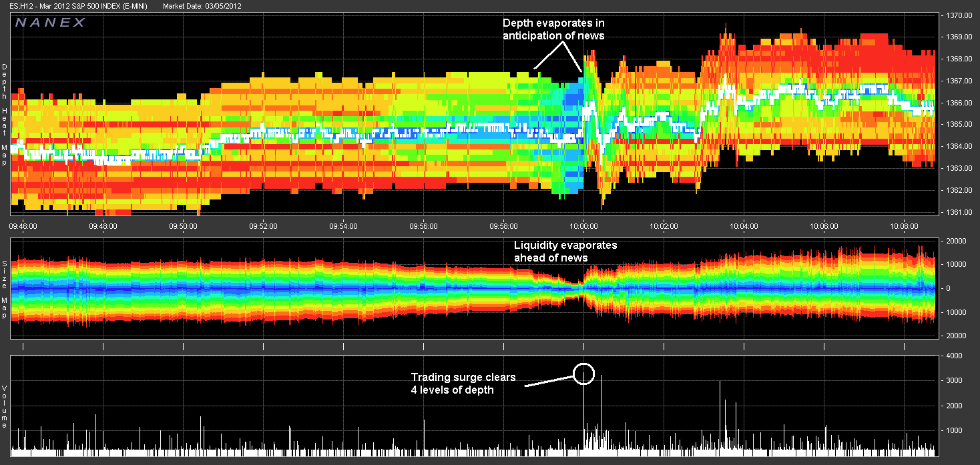
Task: Click the 'Liquidity evaporates ahead of news' label
Action: coord(565,252)
